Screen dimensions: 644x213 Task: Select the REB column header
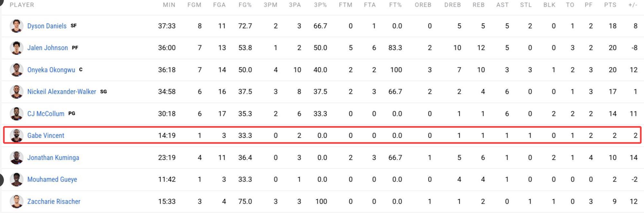(x=478, y=5)
